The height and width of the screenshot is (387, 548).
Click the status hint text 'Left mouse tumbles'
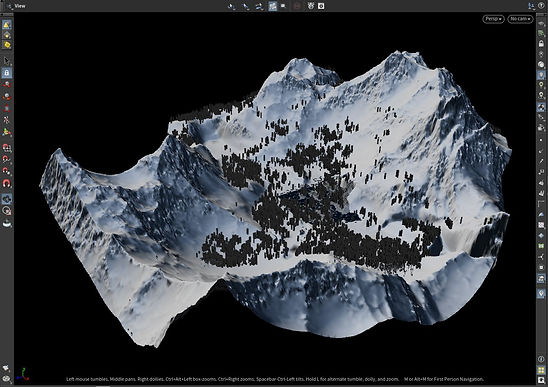[87, 379]
